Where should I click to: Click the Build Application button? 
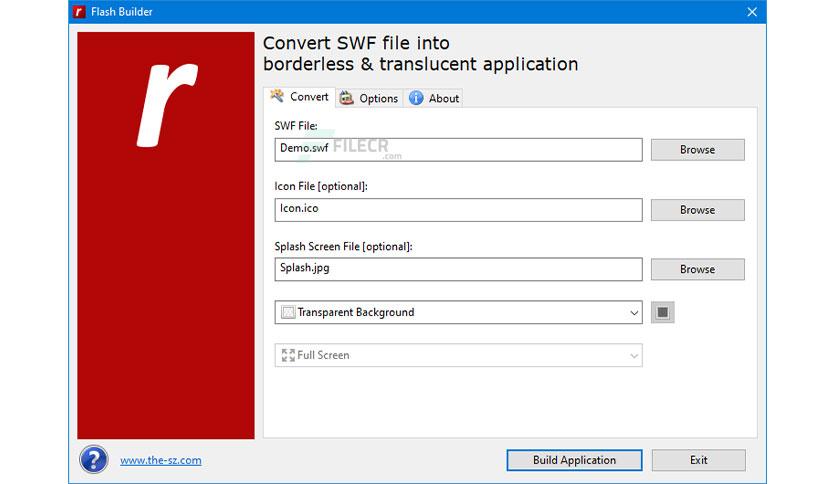[574, 460]
